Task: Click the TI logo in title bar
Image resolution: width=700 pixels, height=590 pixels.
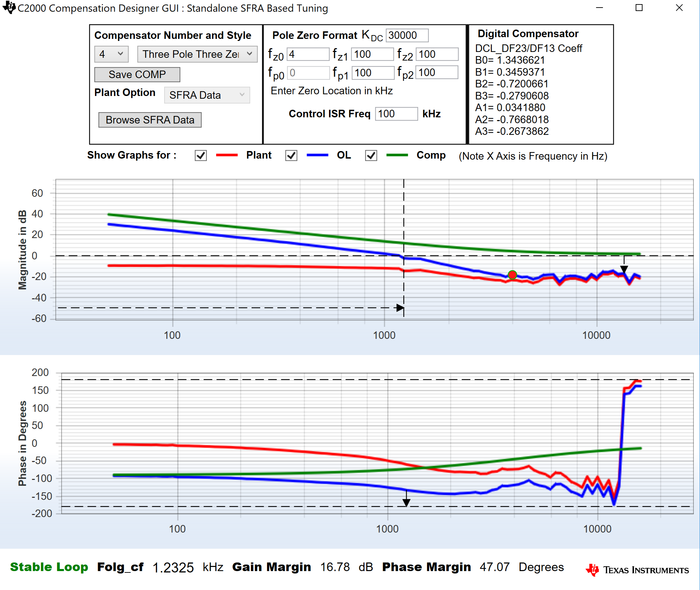Action: coord(9,7)
